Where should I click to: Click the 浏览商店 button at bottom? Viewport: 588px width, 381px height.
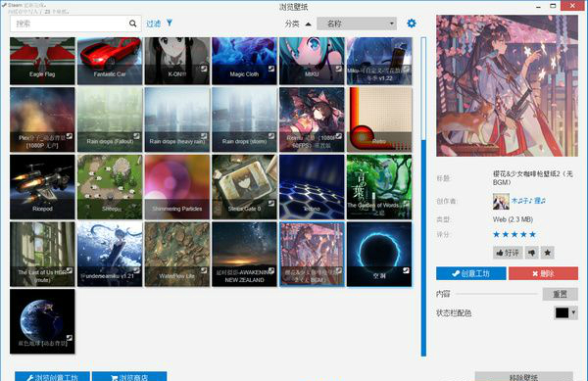(129, 376)
